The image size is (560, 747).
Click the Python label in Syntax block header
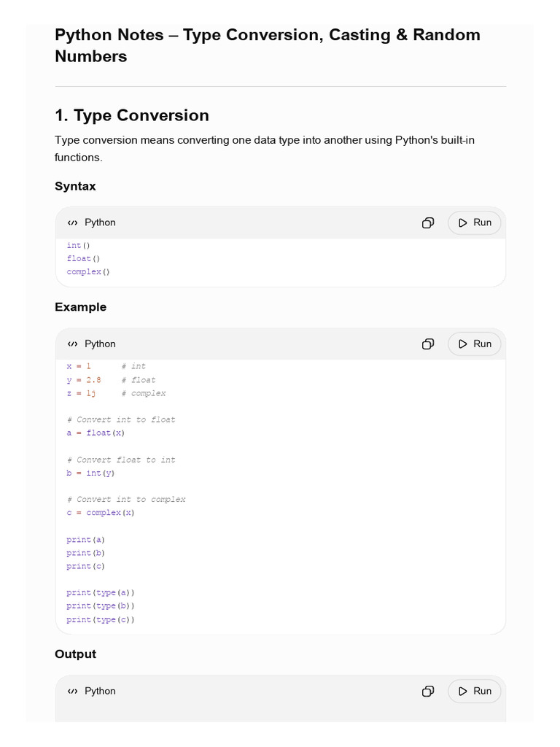click(x=100, y=222)
